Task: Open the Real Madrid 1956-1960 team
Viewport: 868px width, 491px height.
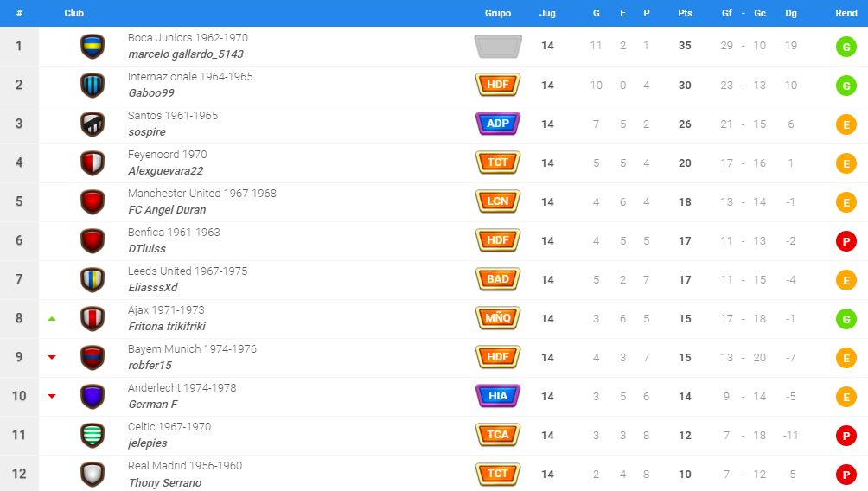Action: 185,466
